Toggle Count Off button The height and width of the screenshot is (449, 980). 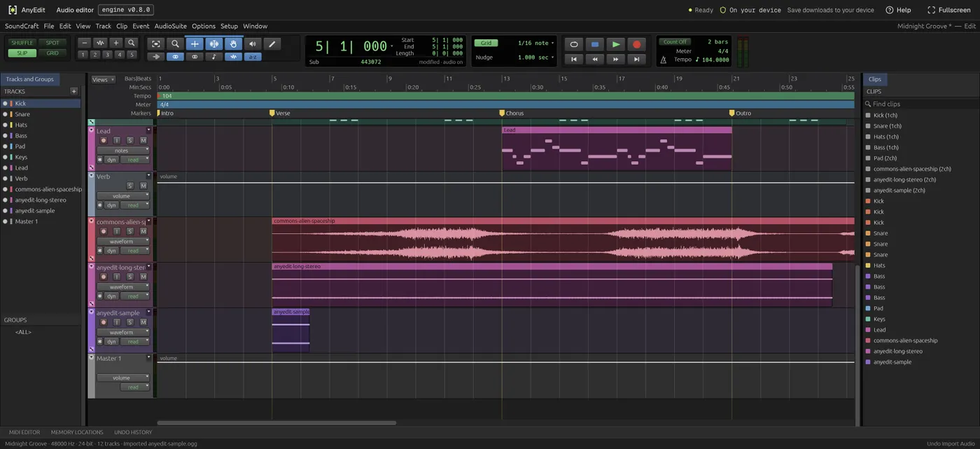pos(675,42)
